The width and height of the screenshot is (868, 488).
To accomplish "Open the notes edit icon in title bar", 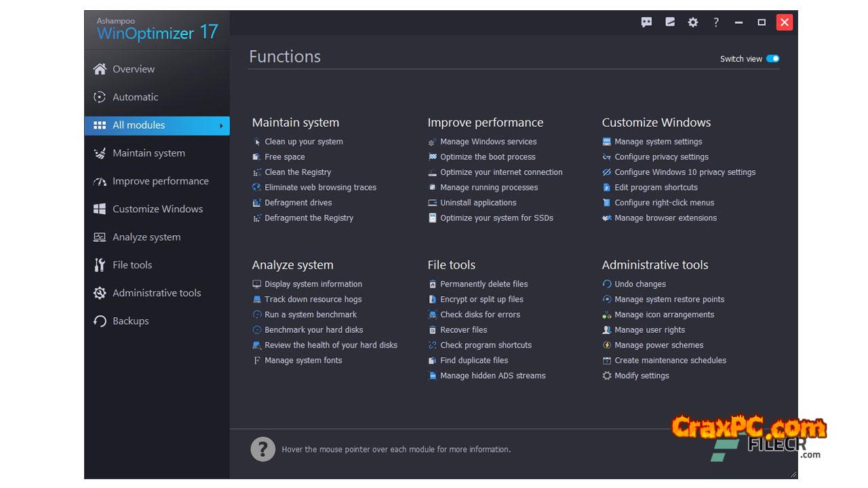I will (x=670, y=22).
